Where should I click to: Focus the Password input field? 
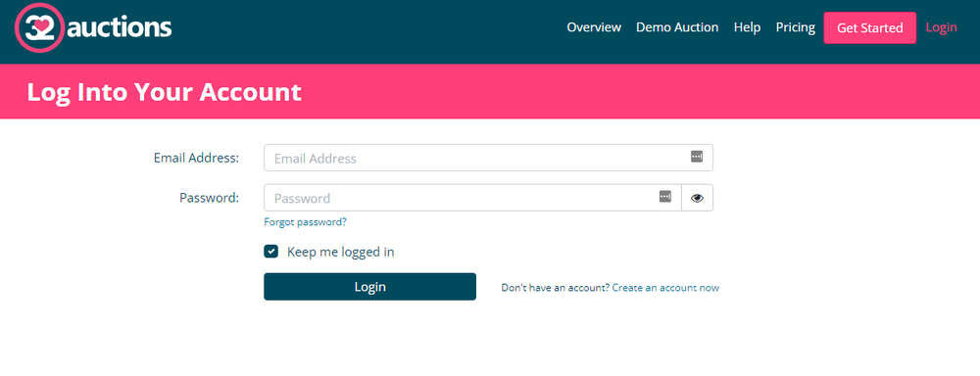[472, 198]
